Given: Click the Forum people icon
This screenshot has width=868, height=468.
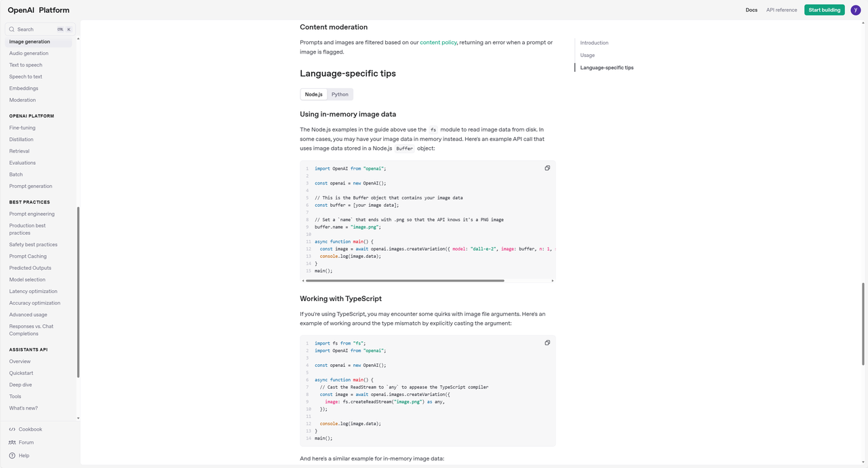Looking at the screenshot, I should tap(12, 442).
